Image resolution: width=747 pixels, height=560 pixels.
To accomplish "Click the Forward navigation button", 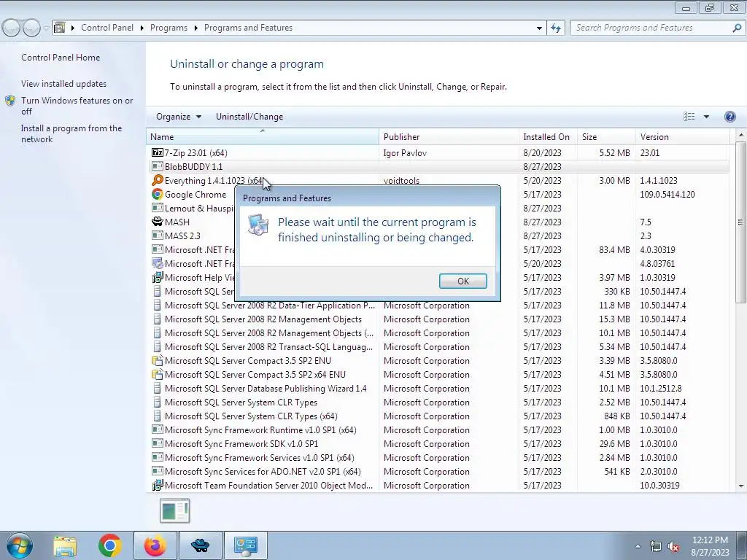I will 31,28.
